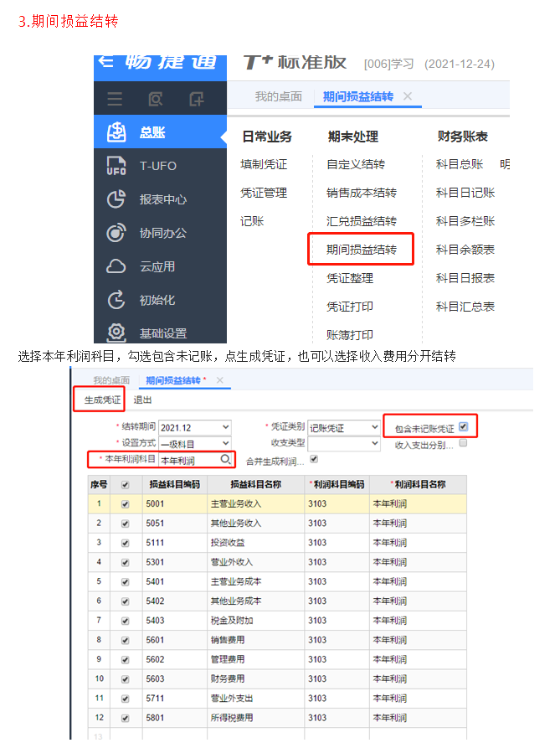The image size is (560, 748).
Task: Switch to 我的桌面 tab in top screenshot
Action: (279, 96)
